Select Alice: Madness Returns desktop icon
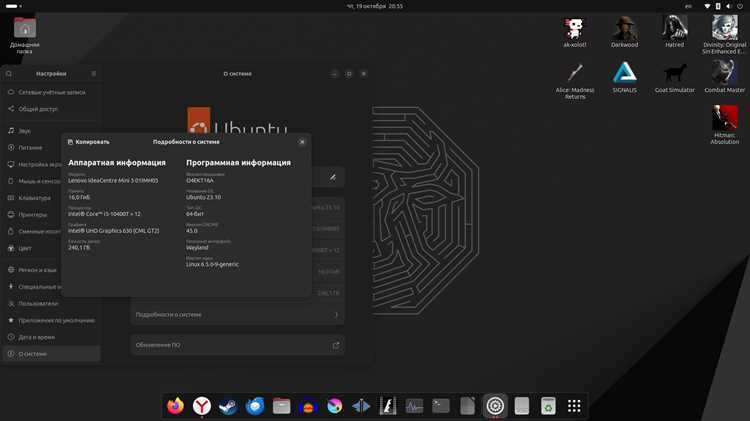Viewport: 750px width, 421px height. (575, 80)
